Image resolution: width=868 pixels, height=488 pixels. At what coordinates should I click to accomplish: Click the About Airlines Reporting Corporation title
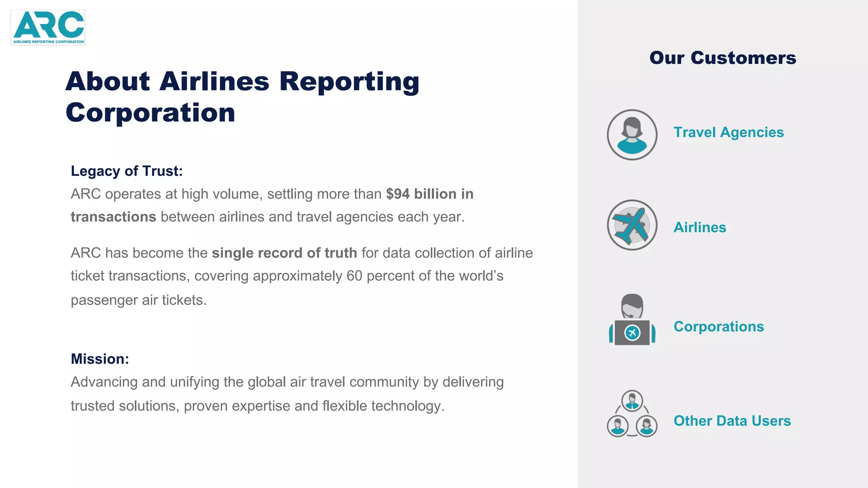point(242,97)
